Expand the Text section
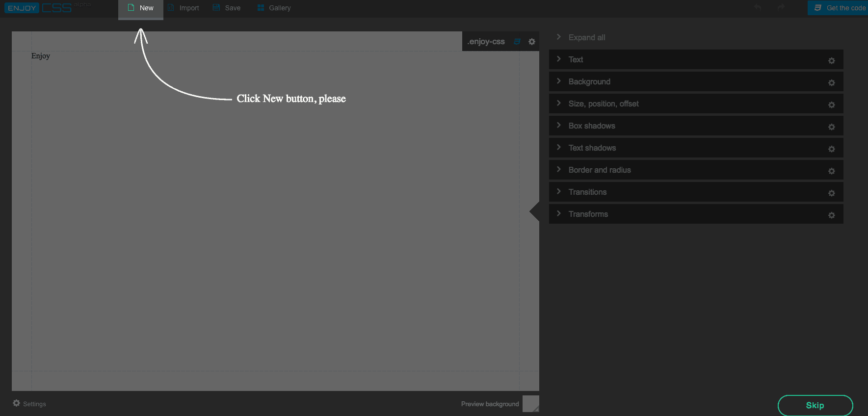 (x=696, y=59)
